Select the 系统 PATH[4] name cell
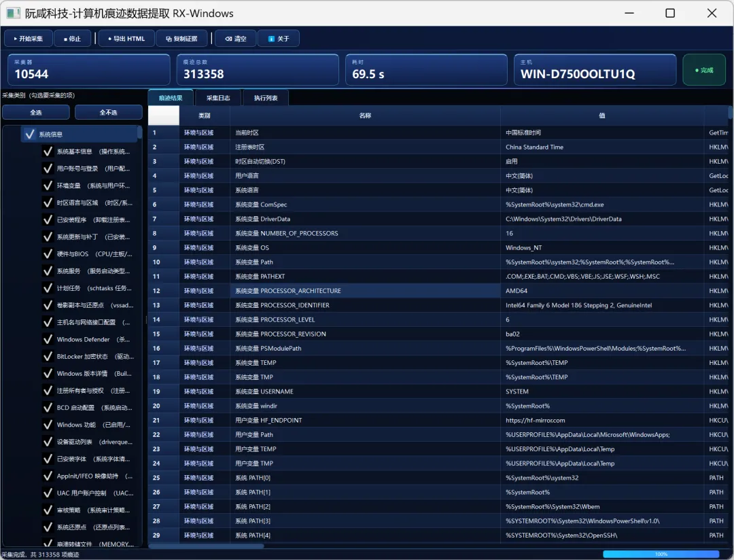Viewport: 734px width, 560px height. click(x=365, y=535)
